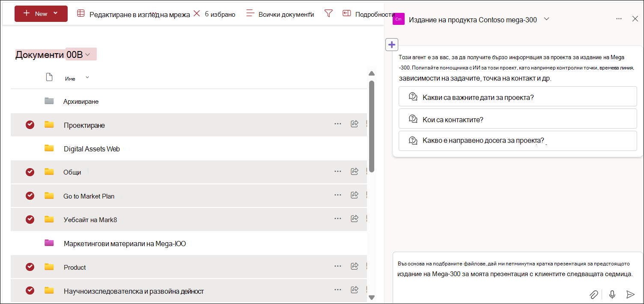Sort by the Име column header

coord(70,78)
